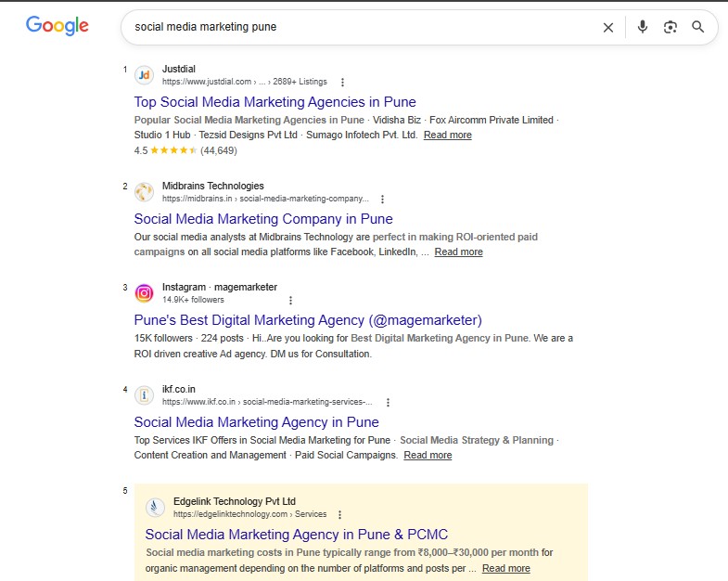This screenshot has width=728, height=581.
Task: Click the Instagram logo icon
Action: [144, 293]
